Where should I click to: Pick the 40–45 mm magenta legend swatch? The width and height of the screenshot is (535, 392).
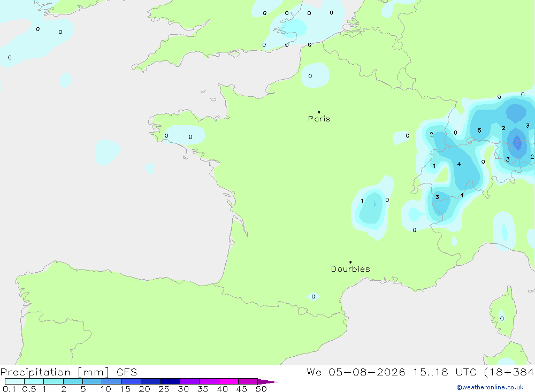(228, 381)
